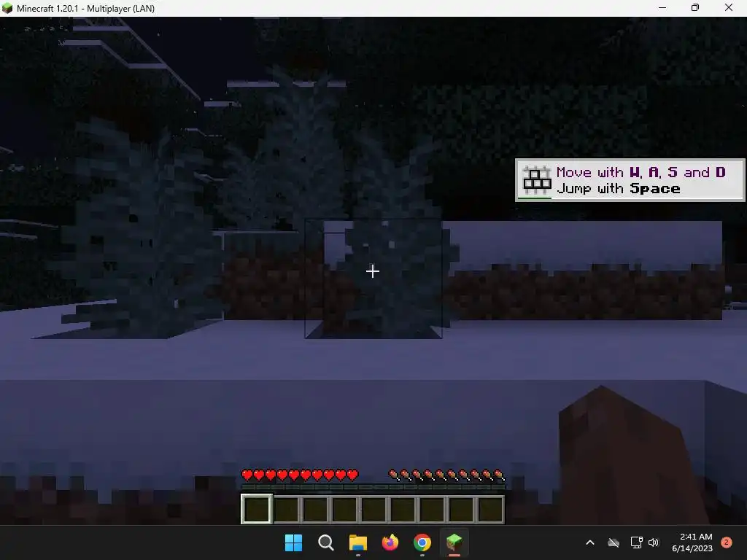Select the Minecraft taskbar icon
Image resolution: width=747 pixels, height=560 pixels.
tap(454, 542)
